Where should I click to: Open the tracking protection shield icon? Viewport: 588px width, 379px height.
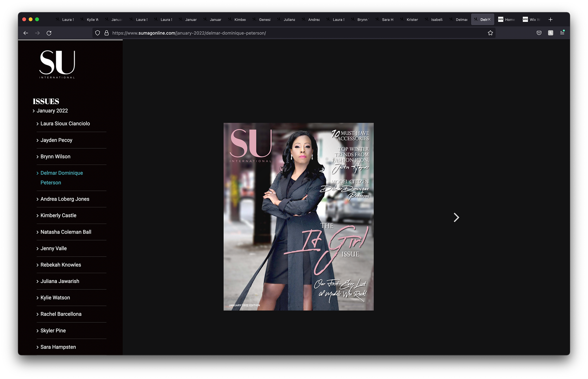[98, 33]
